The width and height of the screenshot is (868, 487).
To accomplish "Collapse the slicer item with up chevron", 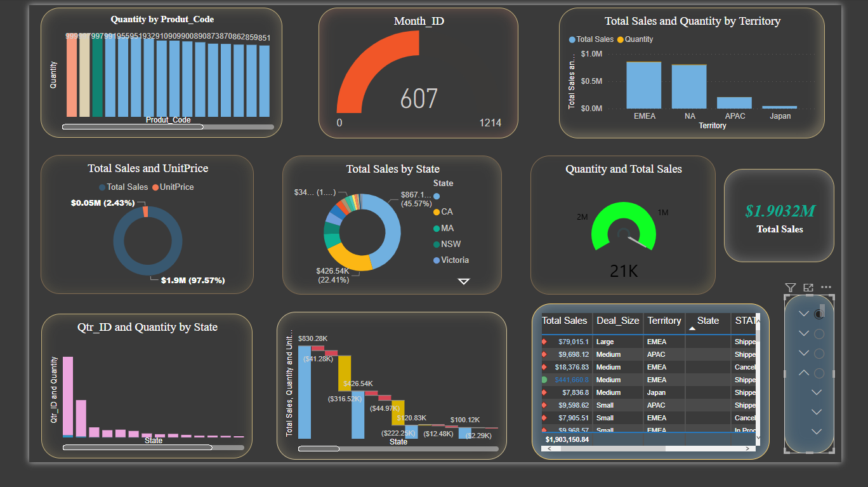I will point(804,373).
